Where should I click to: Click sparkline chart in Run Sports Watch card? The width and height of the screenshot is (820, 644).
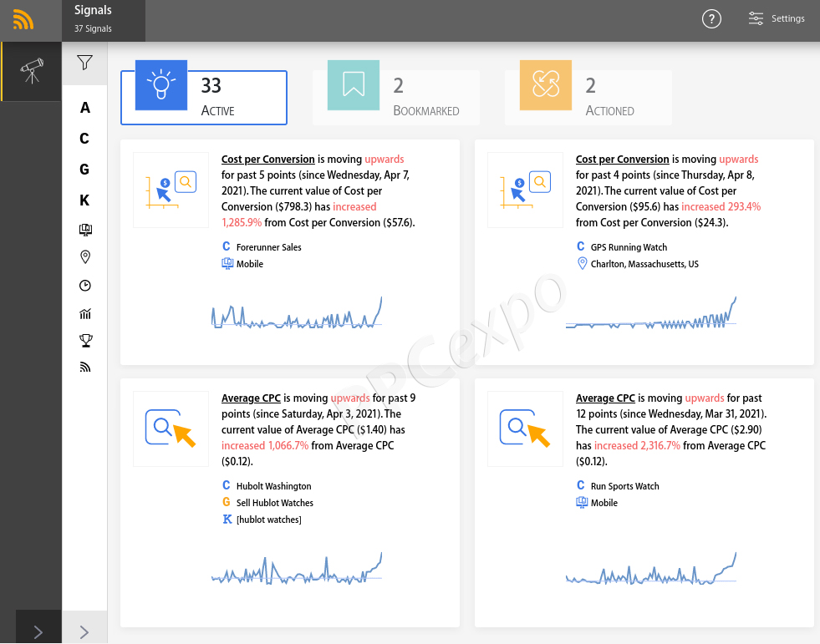click(651, 569)
